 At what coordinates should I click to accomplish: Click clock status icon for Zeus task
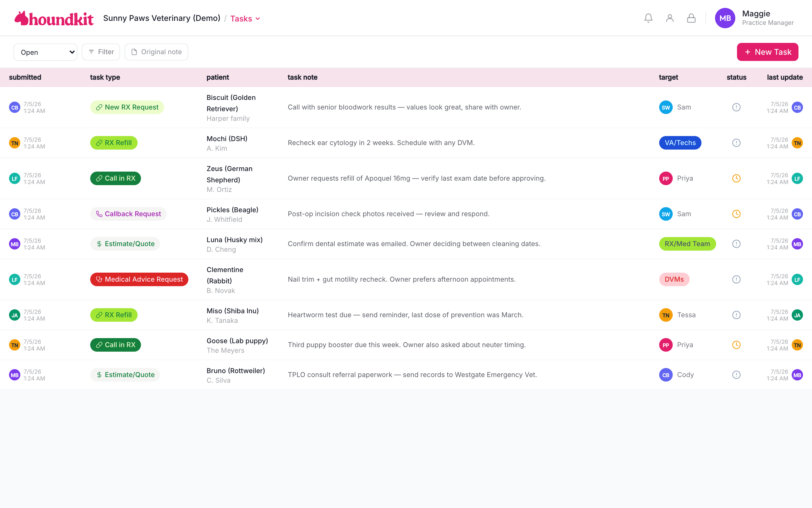[x=736, y=178]
